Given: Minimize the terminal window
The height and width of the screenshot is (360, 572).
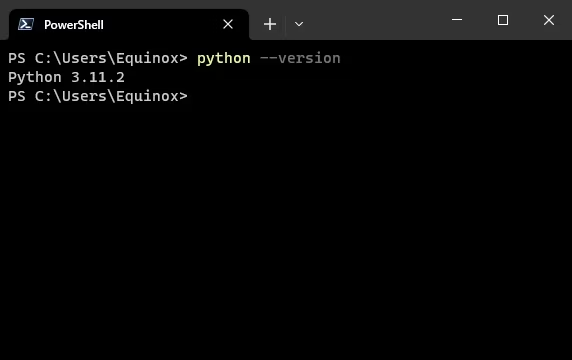Looking at the screenshot, I should [x=457, y=20].
